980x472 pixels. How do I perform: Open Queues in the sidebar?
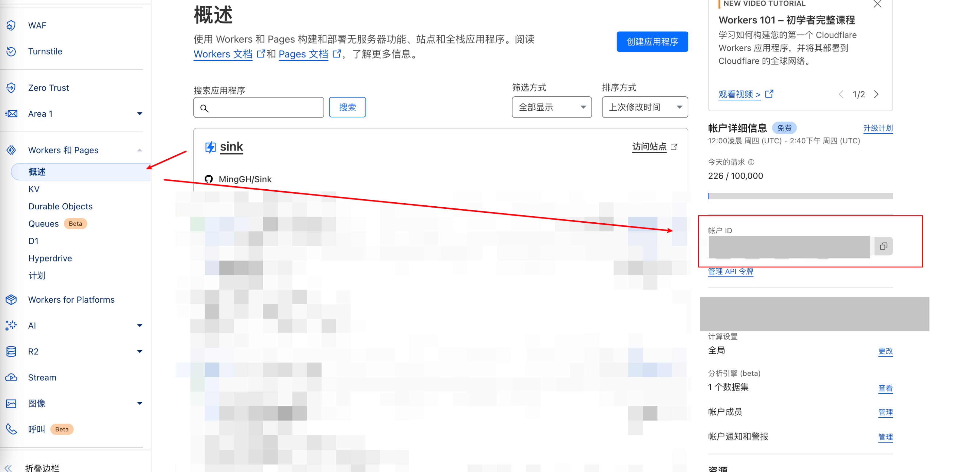pos(43,224)
